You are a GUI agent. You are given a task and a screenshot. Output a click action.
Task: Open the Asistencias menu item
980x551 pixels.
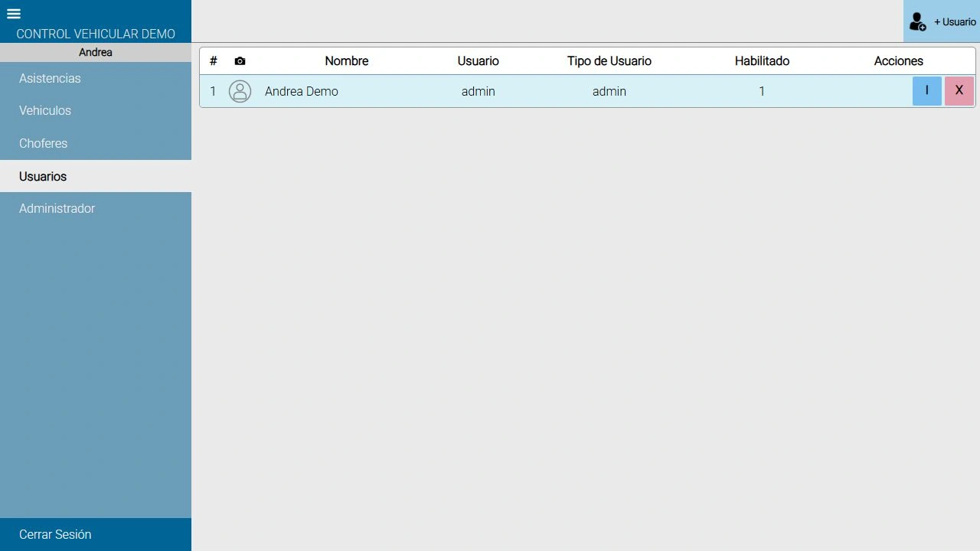(x=96, y=78)
